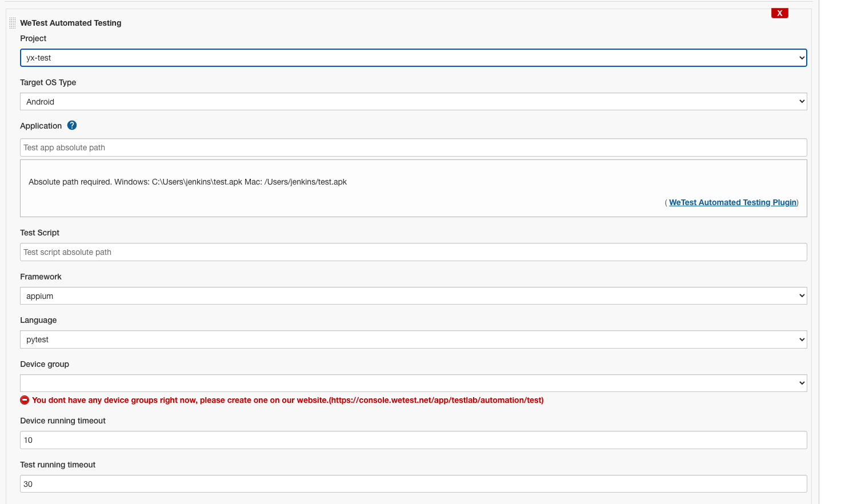Open the Language dropdown showing pytest
This screenshot has height=504, width=841.
(413, 339)
